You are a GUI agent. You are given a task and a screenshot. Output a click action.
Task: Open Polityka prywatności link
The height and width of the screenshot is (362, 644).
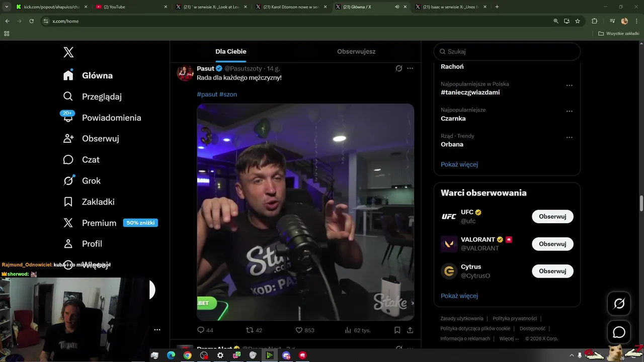[x=515, y=318]
